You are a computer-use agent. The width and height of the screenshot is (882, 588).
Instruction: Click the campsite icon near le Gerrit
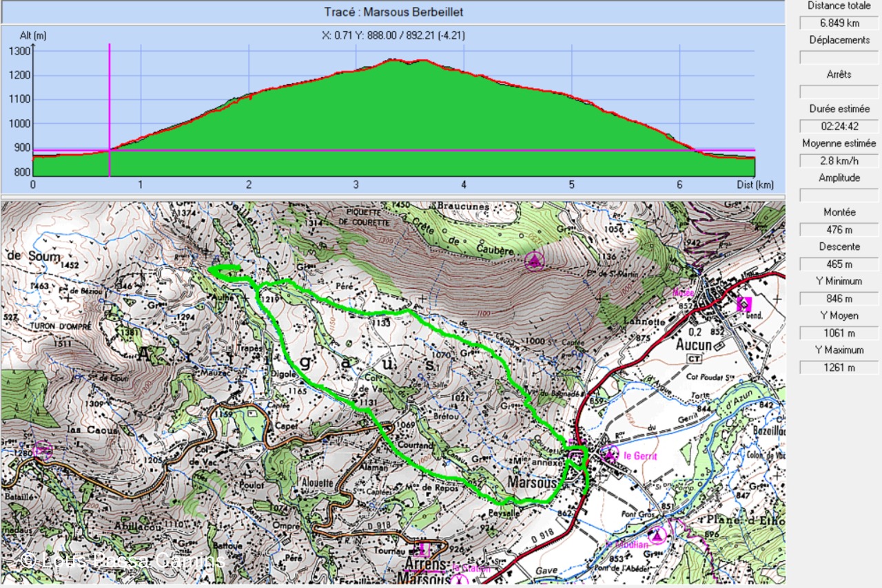point(610,453)
